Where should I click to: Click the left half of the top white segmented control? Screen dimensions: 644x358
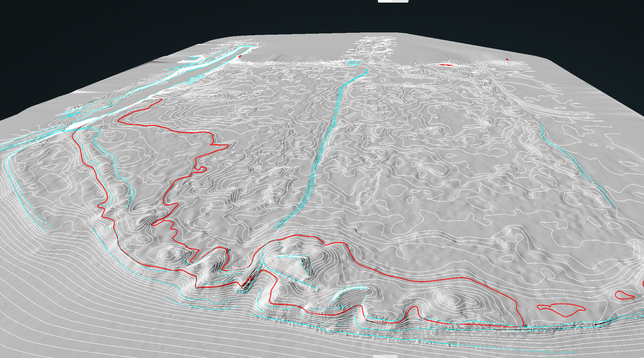pos(386,1)
